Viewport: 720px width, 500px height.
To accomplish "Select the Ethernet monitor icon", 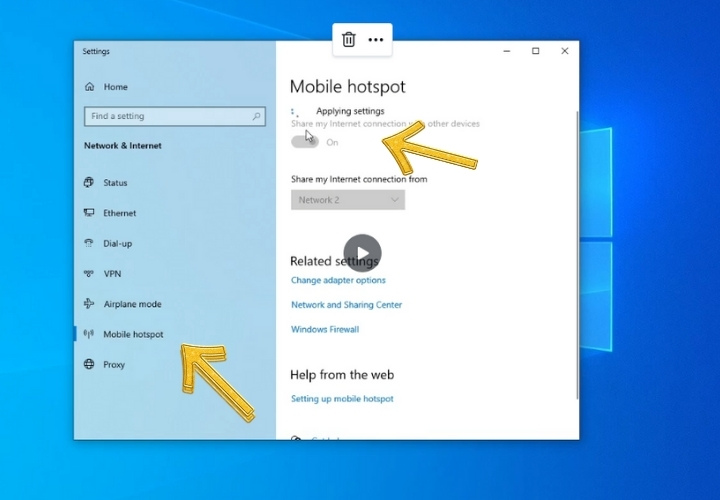I will coord(90,213).
